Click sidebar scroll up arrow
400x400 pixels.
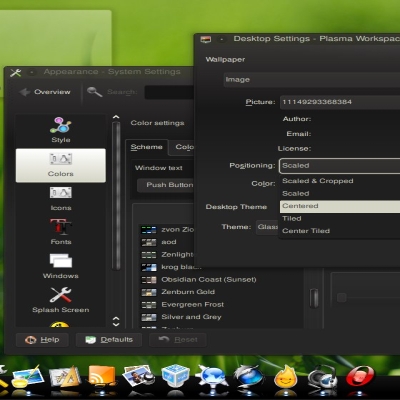(x=116, y=117)
